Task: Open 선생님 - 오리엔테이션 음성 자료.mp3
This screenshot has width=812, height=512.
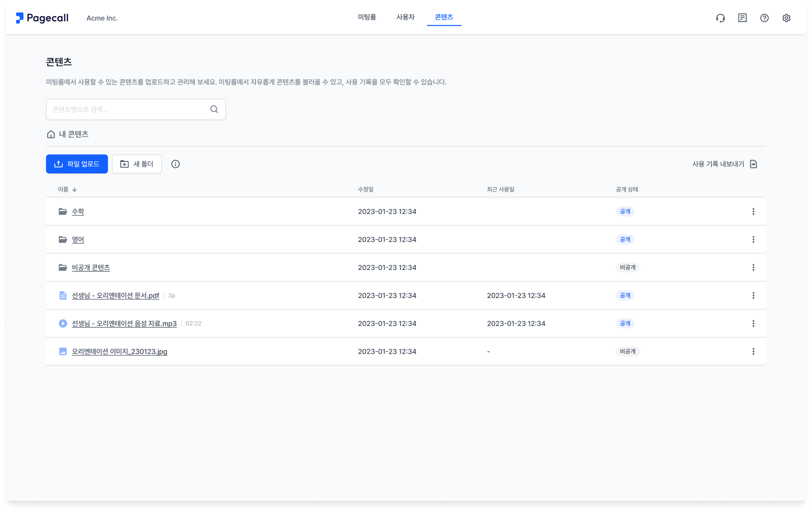Action: tap(124, 323)
